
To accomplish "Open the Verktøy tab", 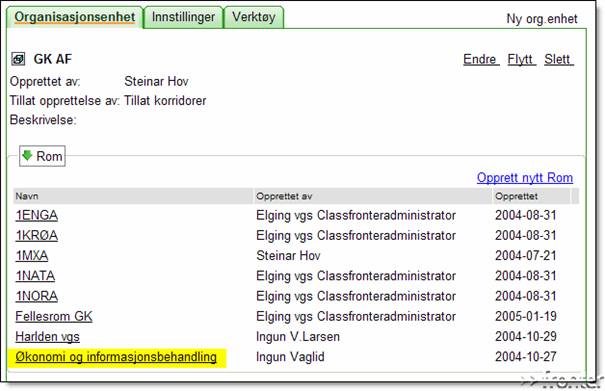I will click(x=254, y=17).
